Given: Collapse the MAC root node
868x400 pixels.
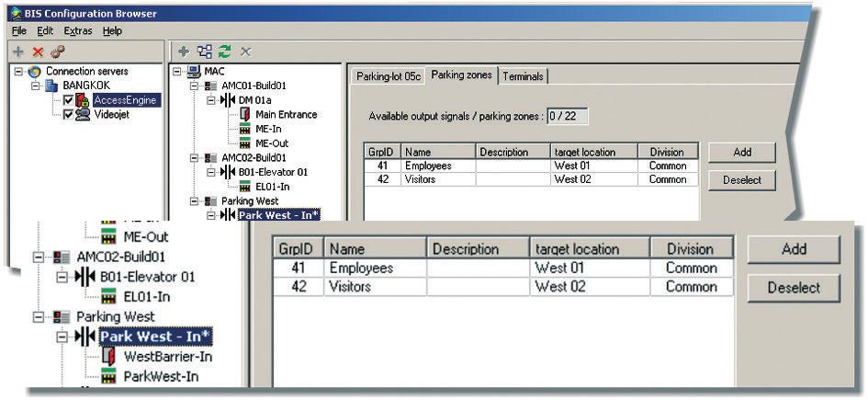Looking at the screenshot, I should coord(176,72).
